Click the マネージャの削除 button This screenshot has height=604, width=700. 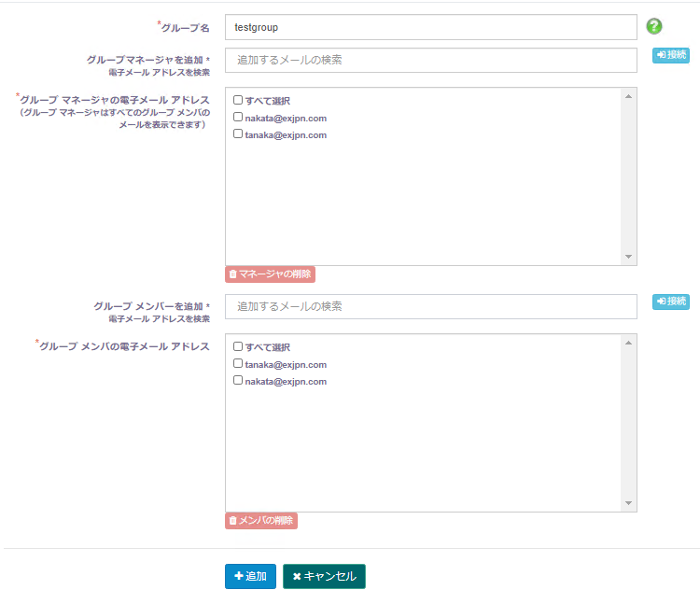pos(270,274)
